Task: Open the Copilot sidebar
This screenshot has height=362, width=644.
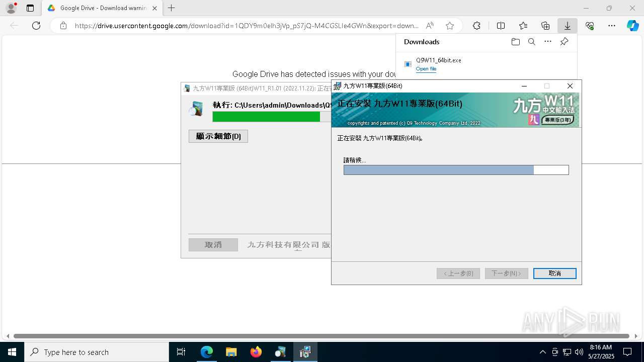Action: click(632, 26)
